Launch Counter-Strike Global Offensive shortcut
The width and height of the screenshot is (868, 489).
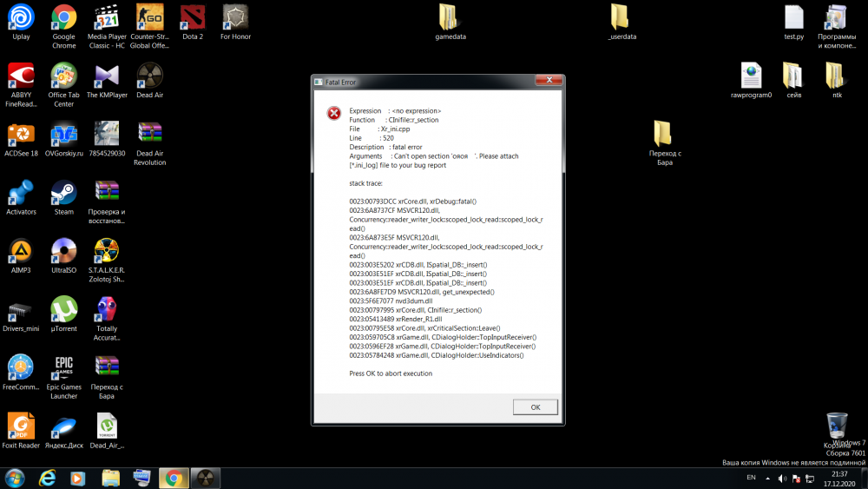point(149,20)
